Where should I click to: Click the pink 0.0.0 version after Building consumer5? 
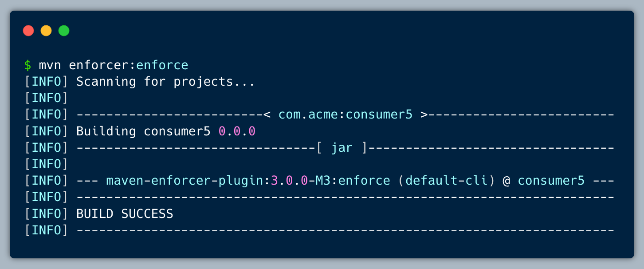pos(237,131)
